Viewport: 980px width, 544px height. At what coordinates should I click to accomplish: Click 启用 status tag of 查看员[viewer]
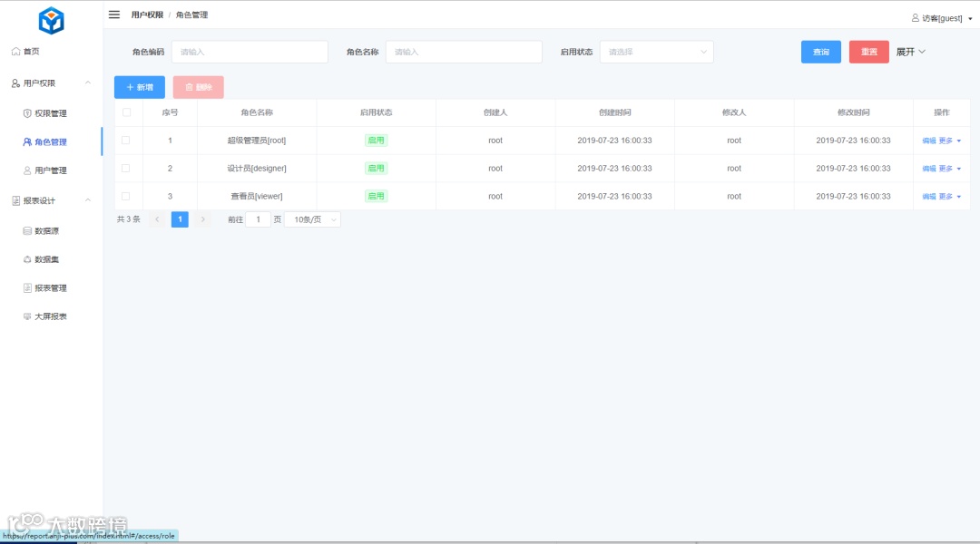click(x=377, y=196)
